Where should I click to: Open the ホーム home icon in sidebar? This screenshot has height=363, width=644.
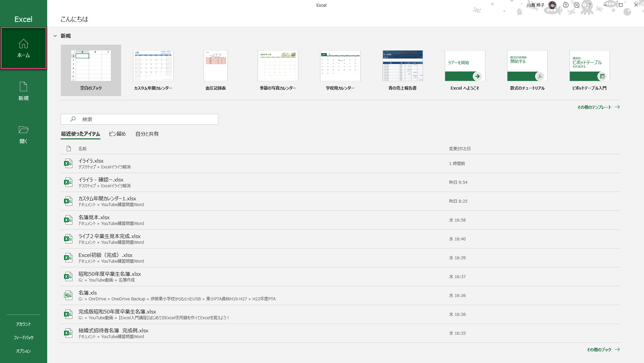point(24,44)
